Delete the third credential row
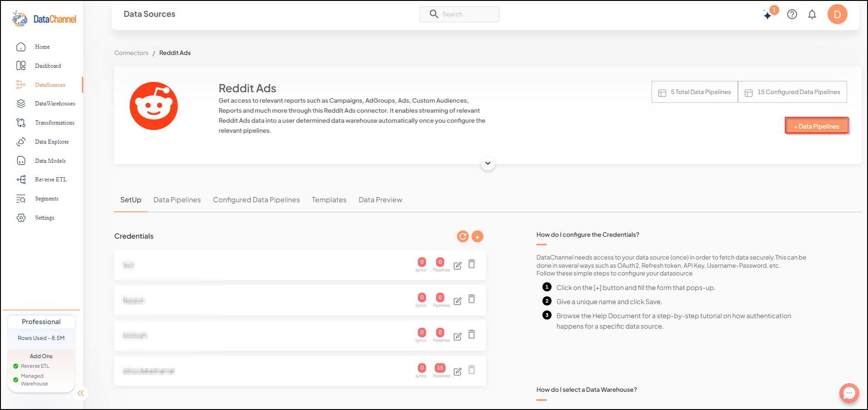 click(x=472, y=335)
